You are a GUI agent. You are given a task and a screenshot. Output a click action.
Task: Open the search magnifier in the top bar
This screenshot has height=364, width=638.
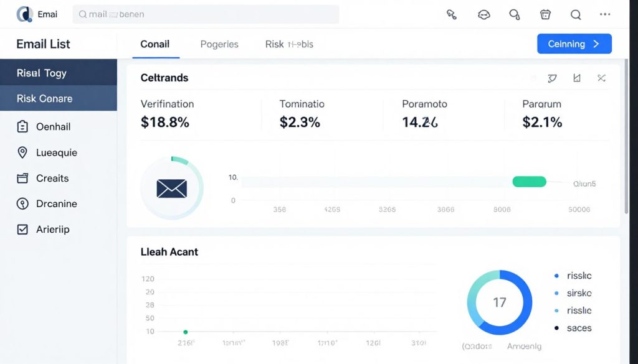576,14
